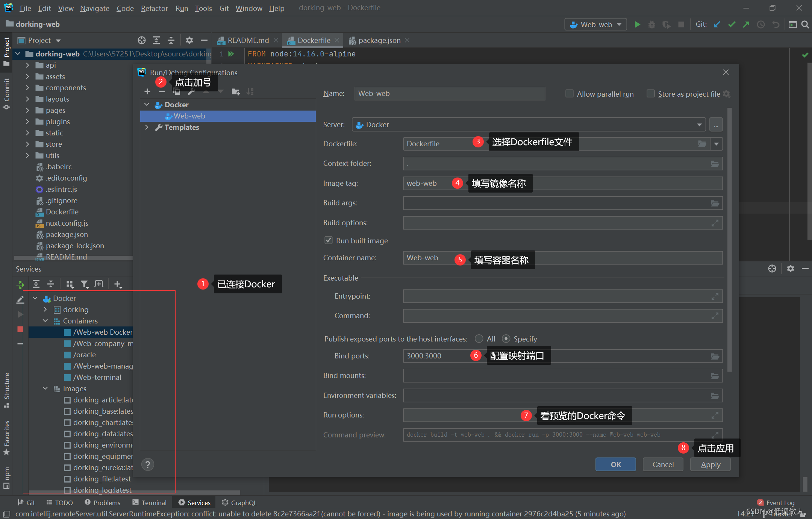Open the Terminal tool window tab
812x519 pixels.
coord(150,502)
